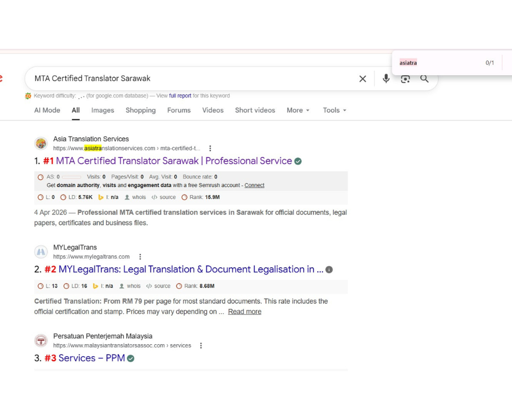The width and height of the screenshot is (512, 420).
Task: Click the Semrush Connect link
Action: [254, 185]
